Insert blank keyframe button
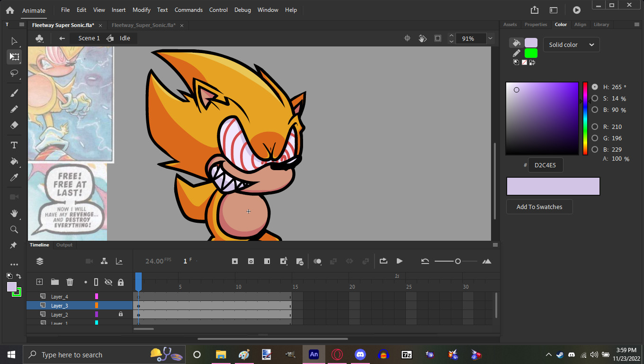Image resolution: width=644 pixels, height=364 pixels. [x=251, y=261]
